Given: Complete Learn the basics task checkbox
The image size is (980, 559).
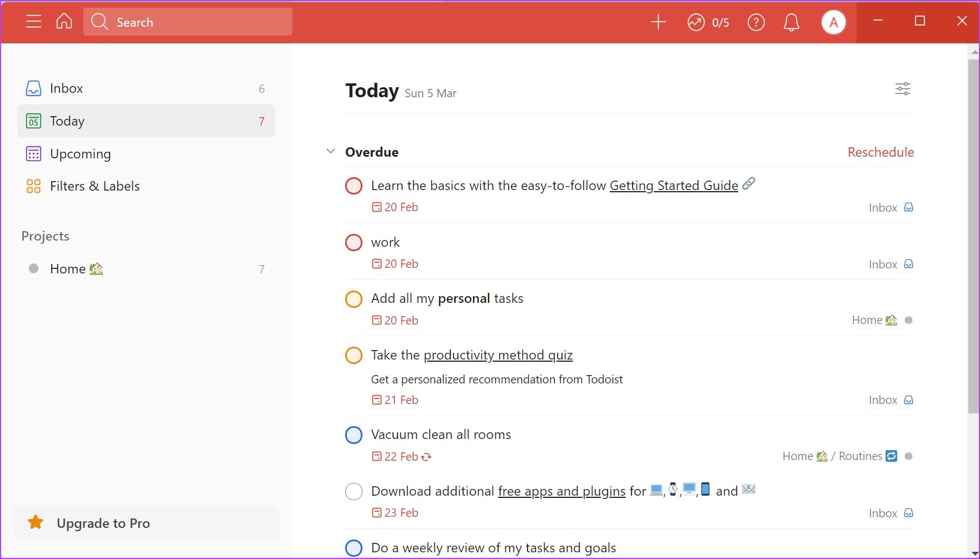Looking at the screenshot, I should coord(354,186).
